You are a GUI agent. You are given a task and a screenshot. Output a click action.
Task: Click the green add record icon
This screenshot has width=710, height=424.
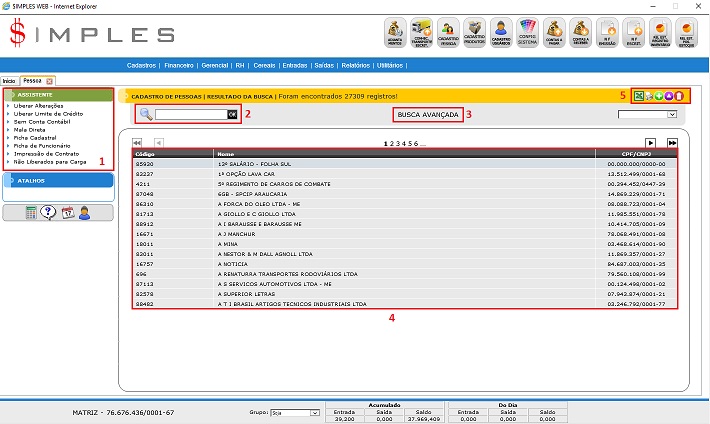pyautogui.click(x=659, y=96)
